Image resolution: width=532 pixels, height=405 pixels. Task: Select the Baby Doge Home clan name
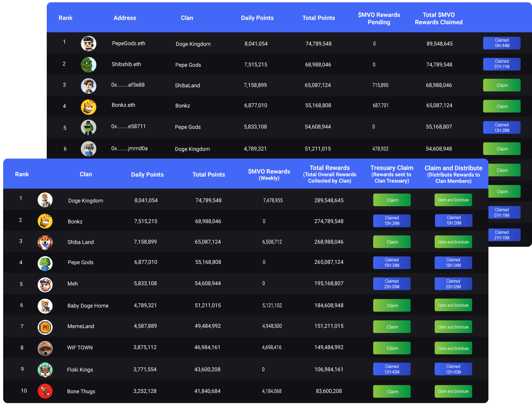coord(88,306)
